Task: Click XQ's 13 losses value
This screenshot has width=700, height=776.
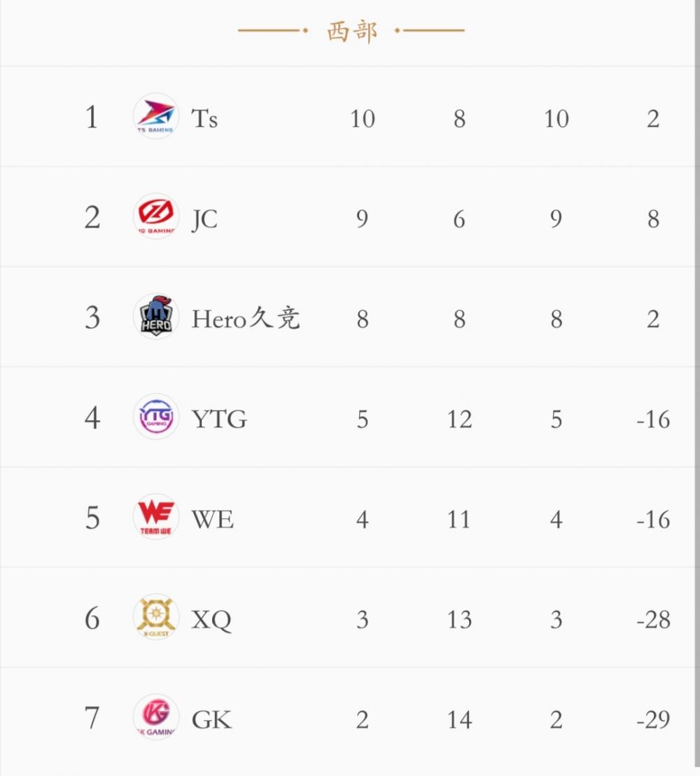Action: click(459, 620)
